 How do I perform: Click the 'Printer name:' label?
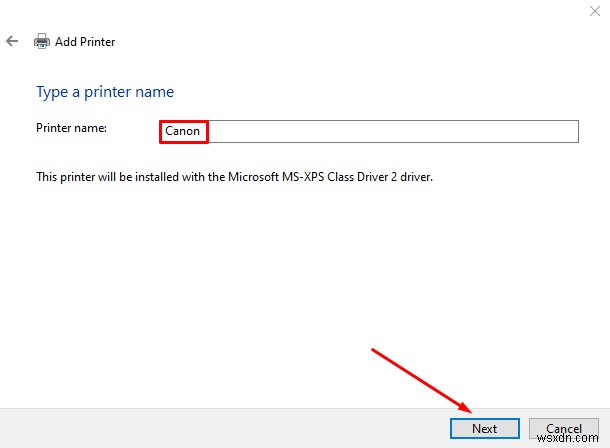pyautogui.click(x=72, y=128)
